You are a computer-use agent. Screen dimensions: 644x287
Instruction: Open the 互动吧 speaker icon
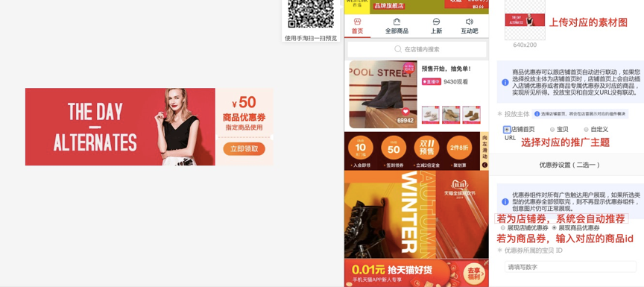(470, 22)
